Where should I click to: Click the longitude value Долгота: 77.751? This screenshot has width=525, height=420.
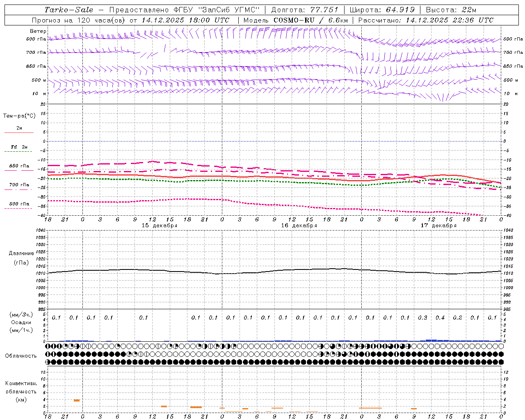pos(305,10)
